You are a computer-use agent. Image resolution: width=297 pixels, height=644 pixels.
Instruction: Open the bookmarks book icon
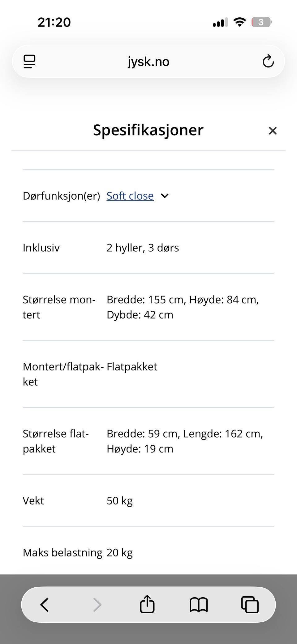click(198, 604)
